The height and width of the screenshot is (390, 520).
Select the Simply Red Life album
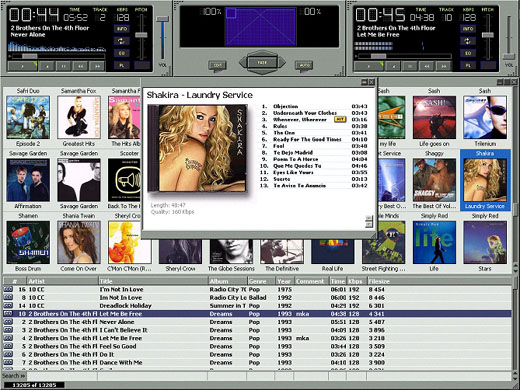pyautogui.click(x=434, y=242)
